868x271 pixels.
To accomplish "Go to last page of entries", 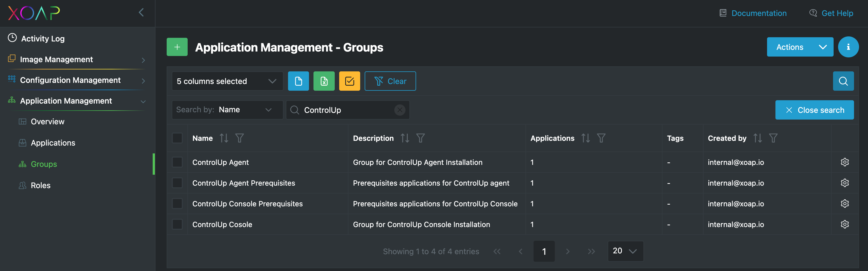I will pyautogui.click(x=591, y=251).
